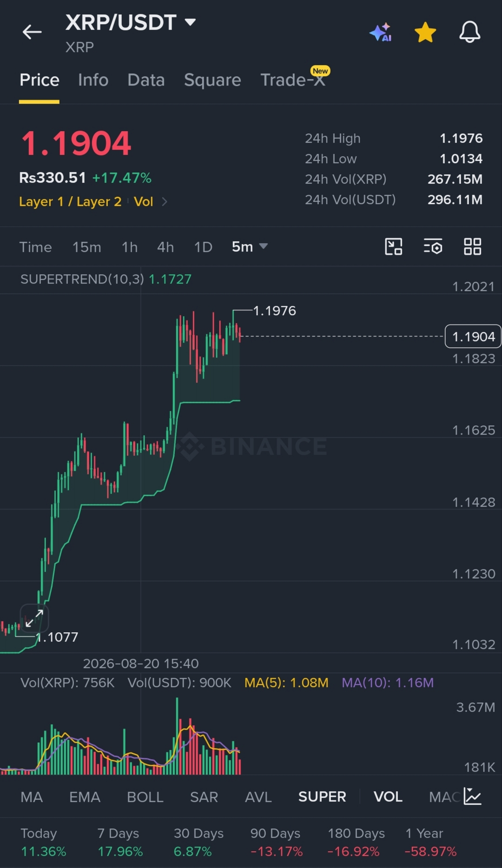Open the four-square grid layout icon
Screen dimensions: 502x868
(x=473, y=246)
